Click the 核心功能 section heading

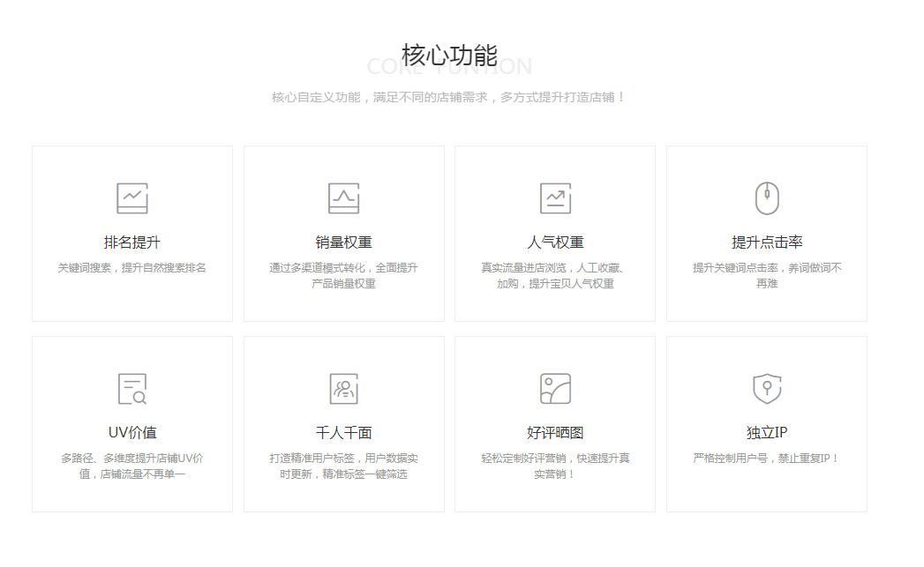tap(449, 55)
